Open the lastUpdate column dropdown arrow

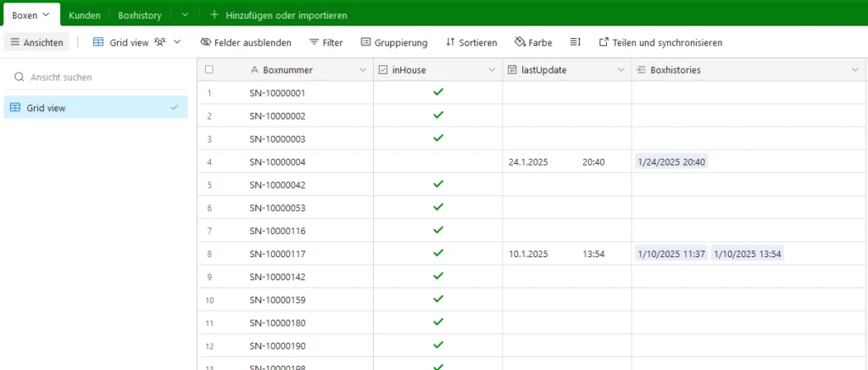coord(620,70)
